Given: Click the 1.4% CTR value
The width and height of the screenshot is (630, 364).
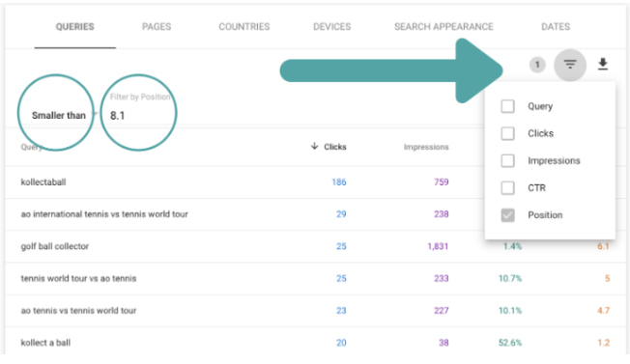Looking at the screenshot, I should tap(512, 246).
